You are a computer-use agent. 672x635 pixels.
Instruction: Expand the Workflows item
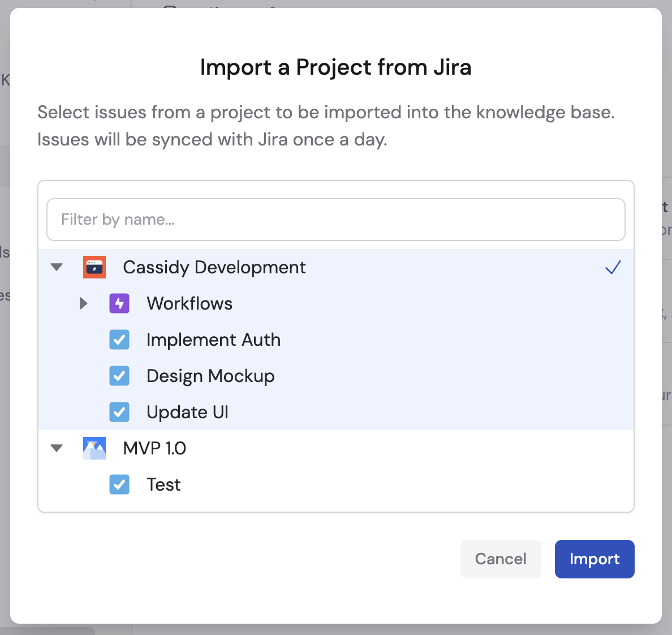(x=83, y=303)
